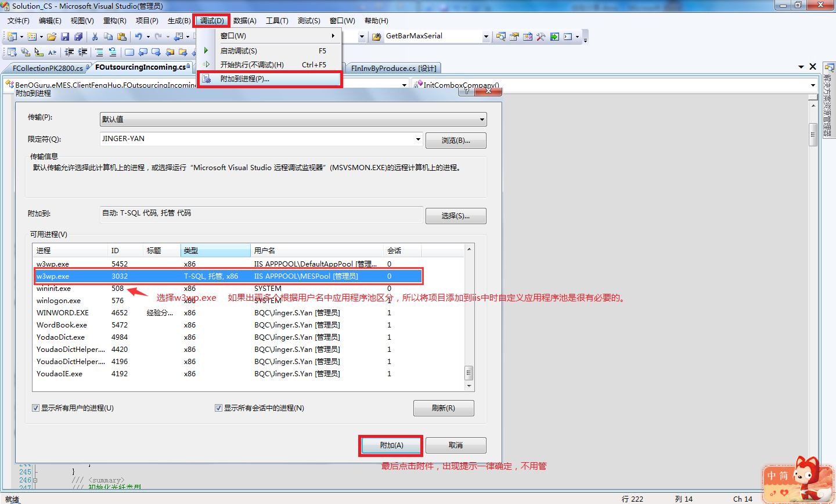Click the 取消 button
The width and height of the screenshot is (836, 504).
tap(456, 445)
